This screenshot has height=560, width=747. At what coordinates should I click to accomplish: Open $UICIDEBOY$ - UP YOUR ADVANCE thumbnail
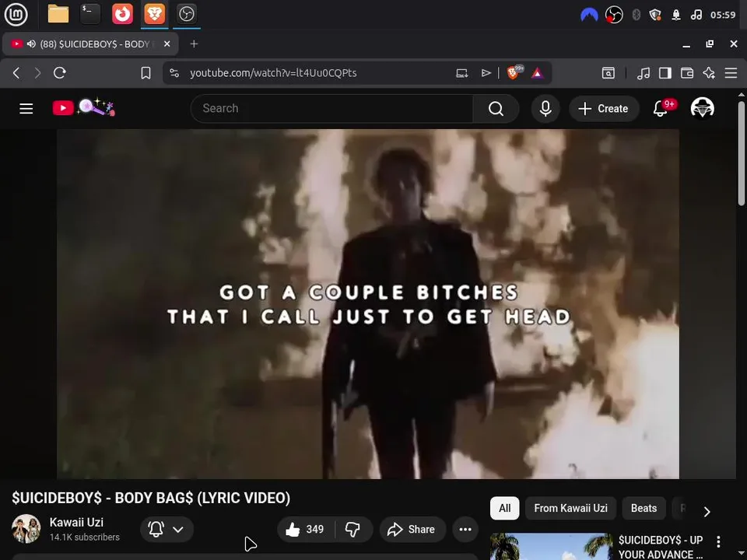[551, 547]
